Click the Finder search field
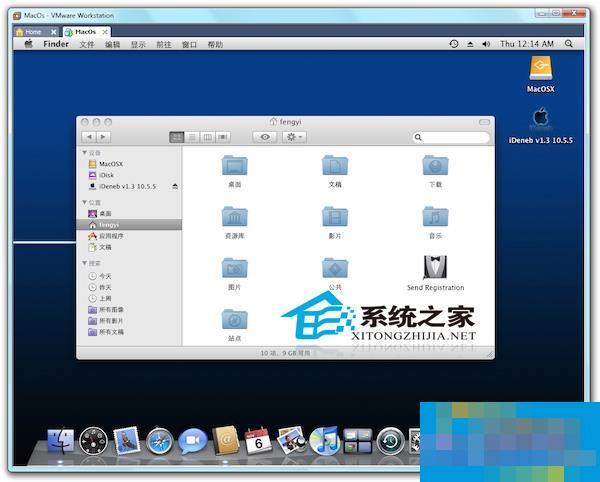 click(451, 137)
